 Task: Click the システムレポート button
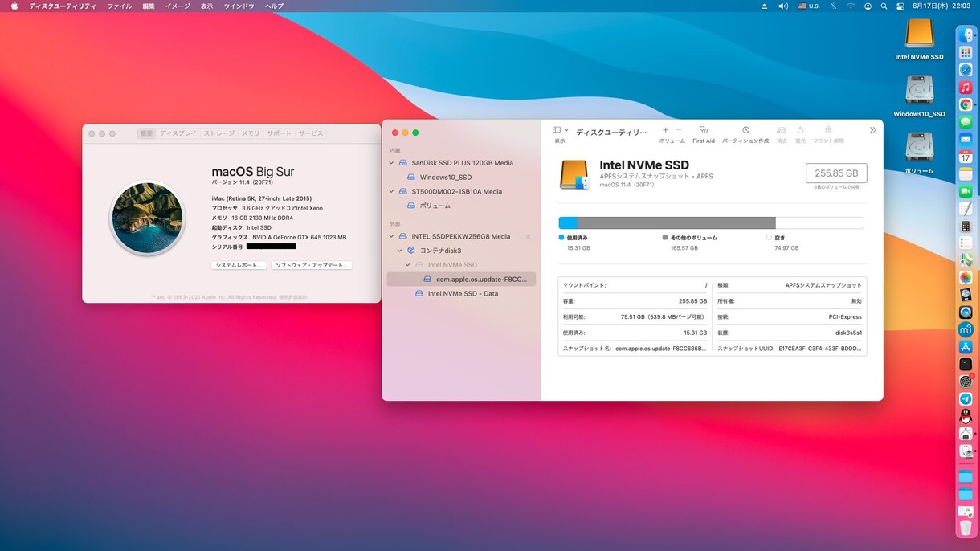239,265
